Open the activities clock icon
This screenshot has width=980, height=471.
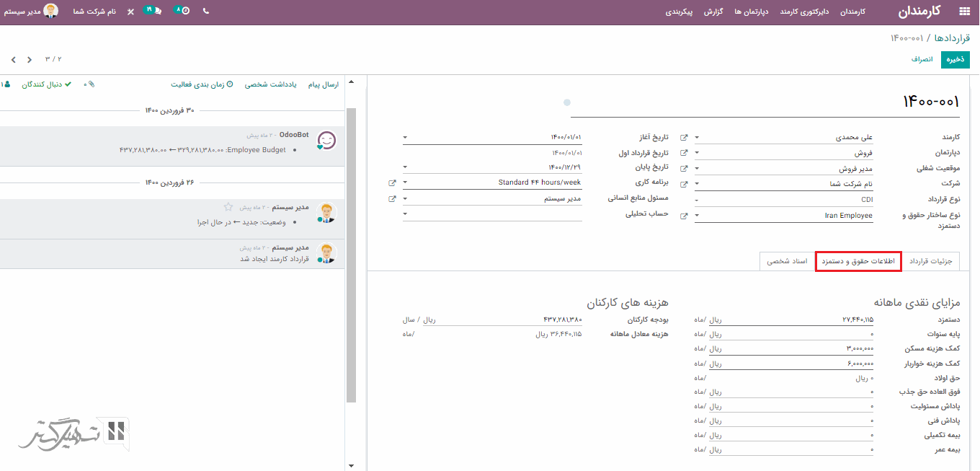tap(183, 12)
